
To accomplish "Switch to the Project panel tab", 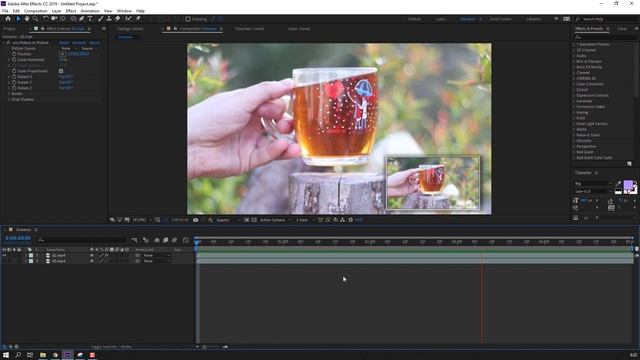I will (x=9, y=29).
